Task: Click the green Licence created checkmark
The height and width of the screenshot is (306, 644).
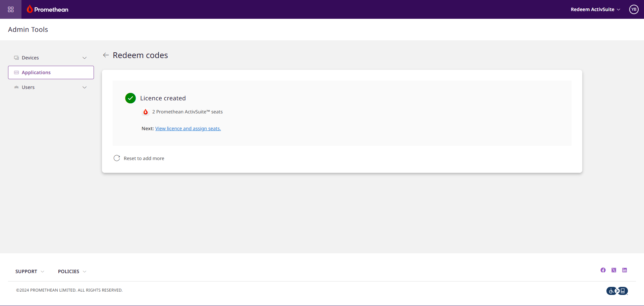Action: [x=130, y=98]
